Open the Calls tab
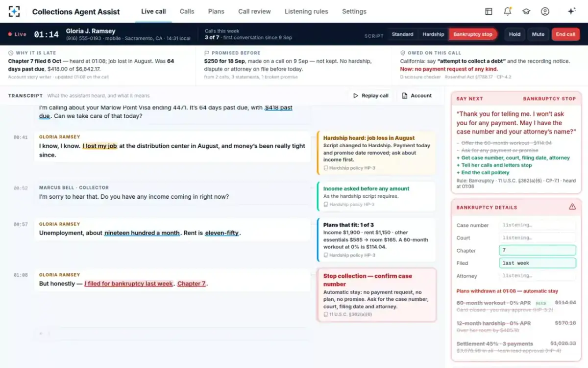 187,11
